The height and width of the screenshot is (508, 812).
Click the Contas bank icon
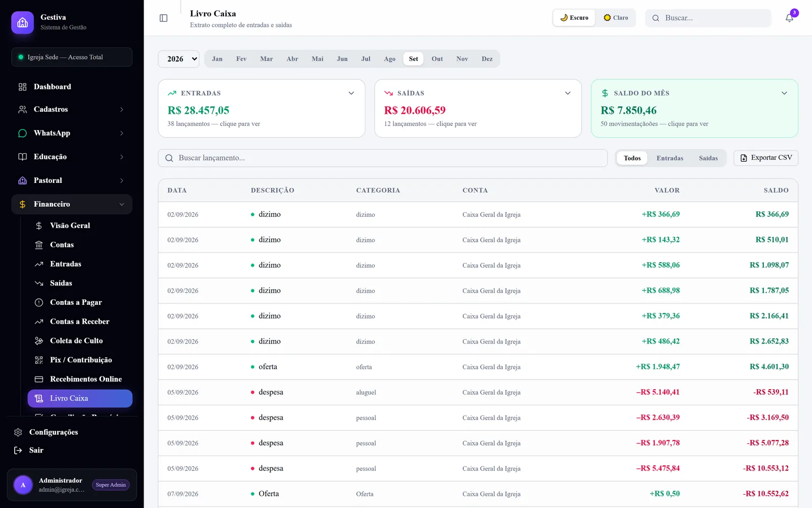tap(39, 245)
